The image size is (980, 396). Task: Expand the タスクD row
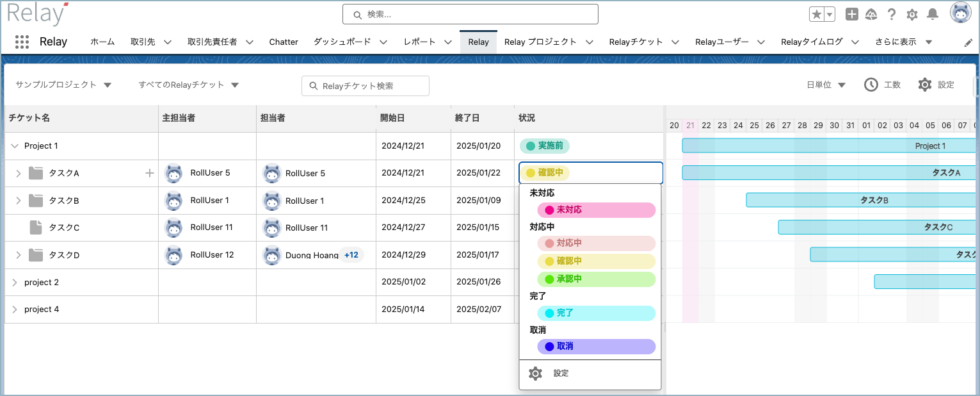tap(19, 255)
